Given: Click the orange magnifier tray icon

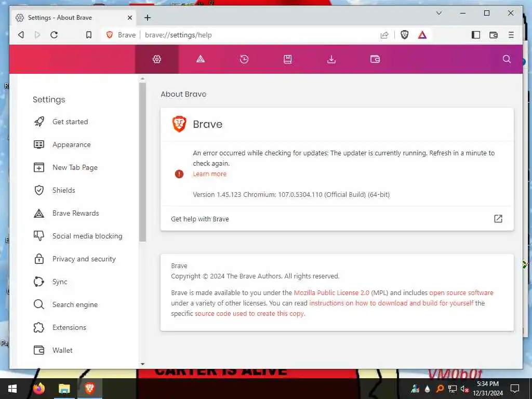Looking at the screenshot, I should [440, 389].
